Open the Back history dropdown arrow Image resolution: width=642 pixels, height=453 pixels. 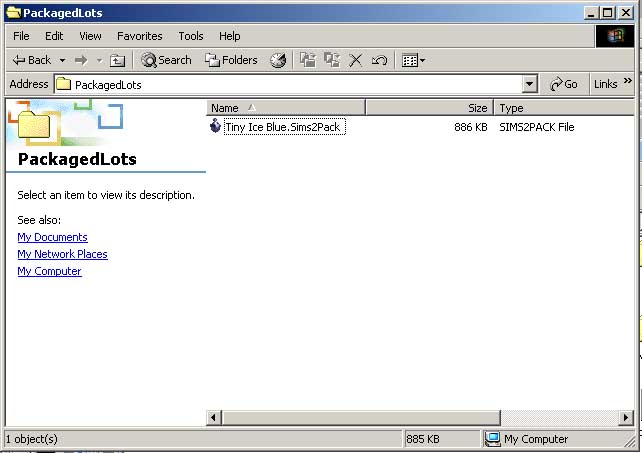coord(62,61)
